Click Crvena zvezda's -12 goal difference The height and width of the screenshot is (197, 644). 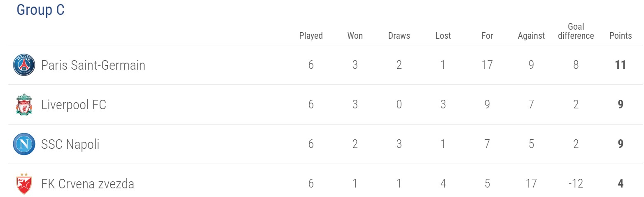(x=576, y=184)
